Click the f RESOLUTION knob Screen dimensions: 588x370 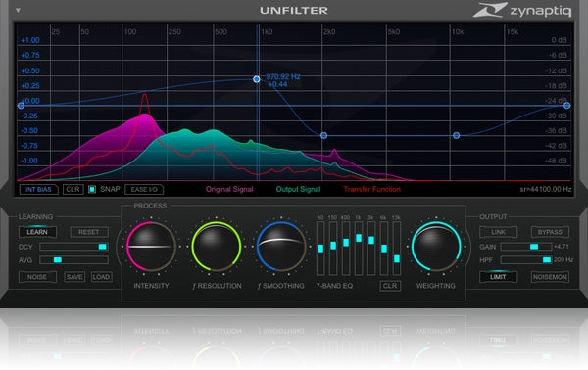217,247
